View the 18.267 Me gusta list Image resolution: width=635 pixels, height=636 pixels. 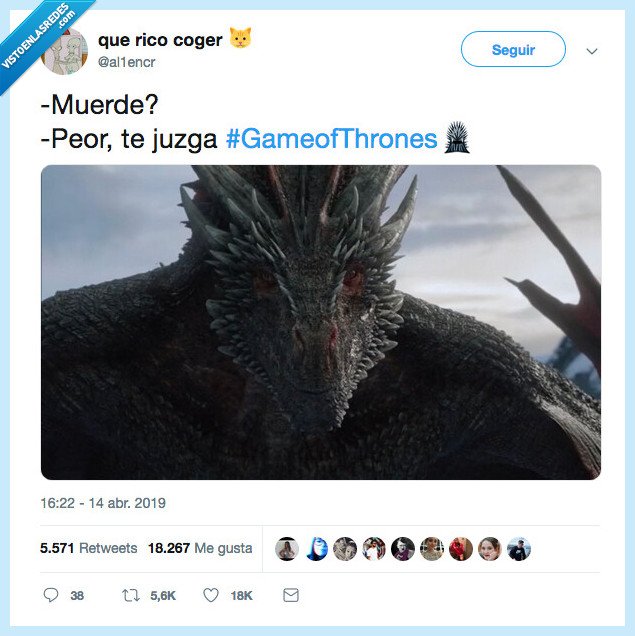(200, 548)
